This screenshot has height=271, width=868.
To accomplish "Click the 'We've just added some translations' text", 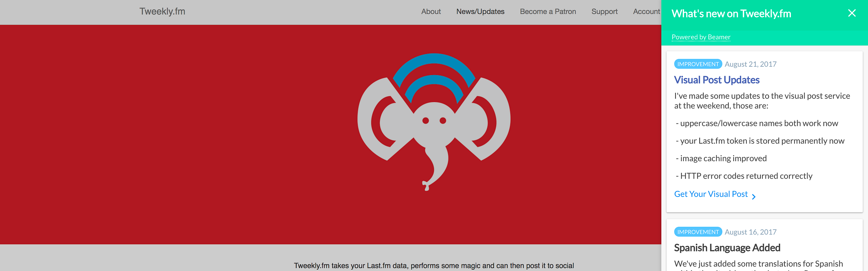I will pyautogui.click(x=758, y=264).
